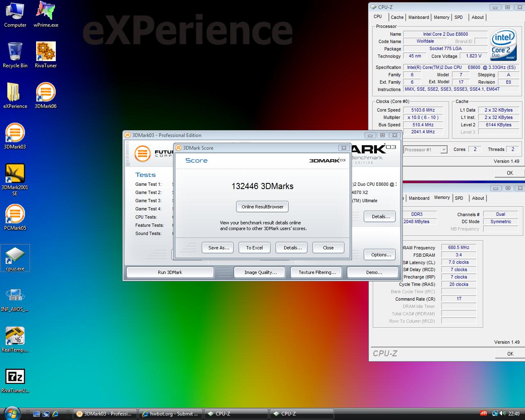Viewport: 525px width, 420px height.
Task: Launch RivaTuner shortcut on desktop
Action: pyautogui.click(x=46, y=55)
